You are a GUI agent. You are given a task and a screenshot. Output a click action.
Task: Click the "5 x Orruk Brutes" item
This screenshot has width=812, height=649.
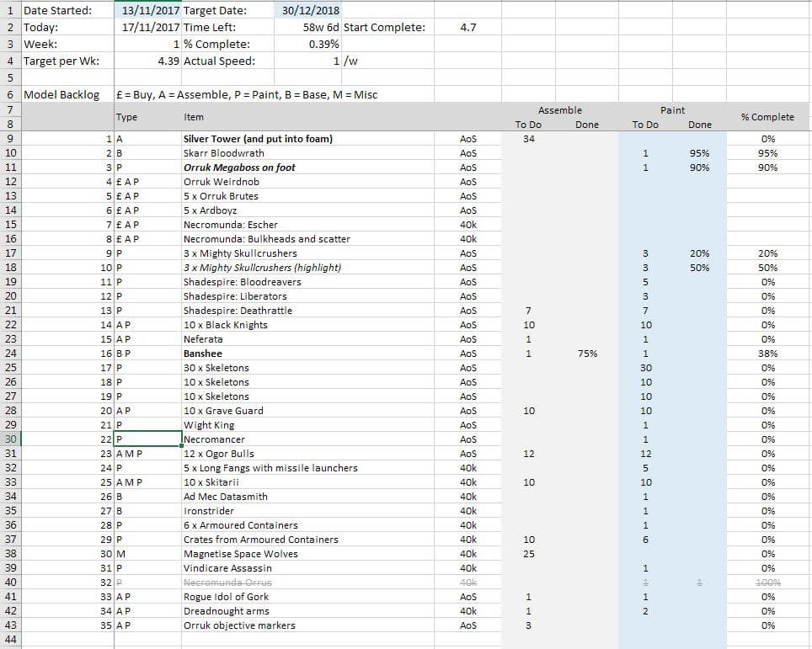(x=221, y=196)
